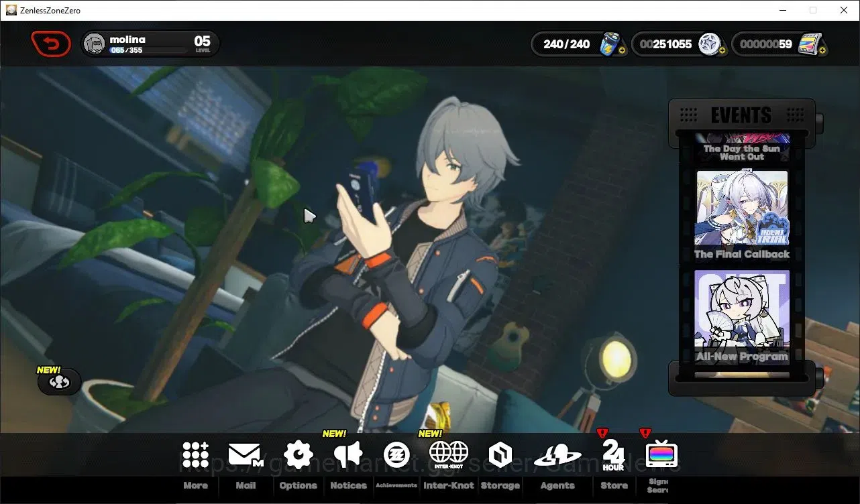Viewport: 860px width, 504px height.
Task: Open the Inter-Knot globe icon
Action: pyautogui.click(x=449, y=454)
